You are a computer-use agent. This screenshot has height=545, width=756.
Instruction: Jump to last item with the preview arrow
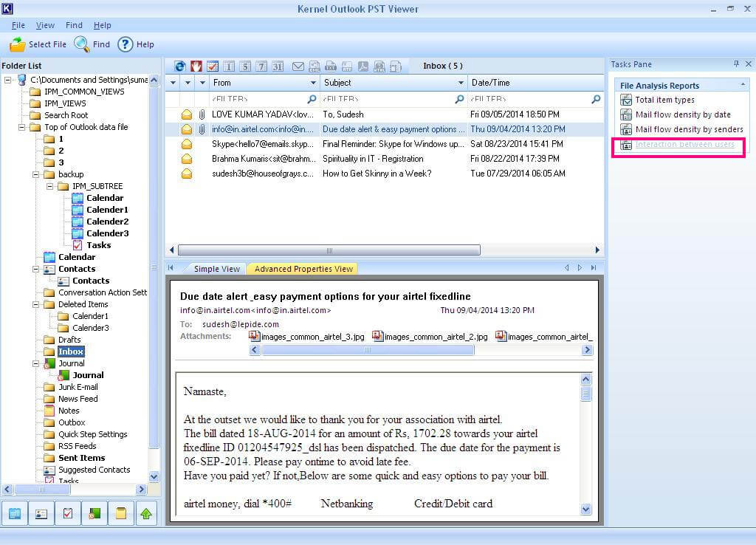pyautogui.click(x=594, y=267)
